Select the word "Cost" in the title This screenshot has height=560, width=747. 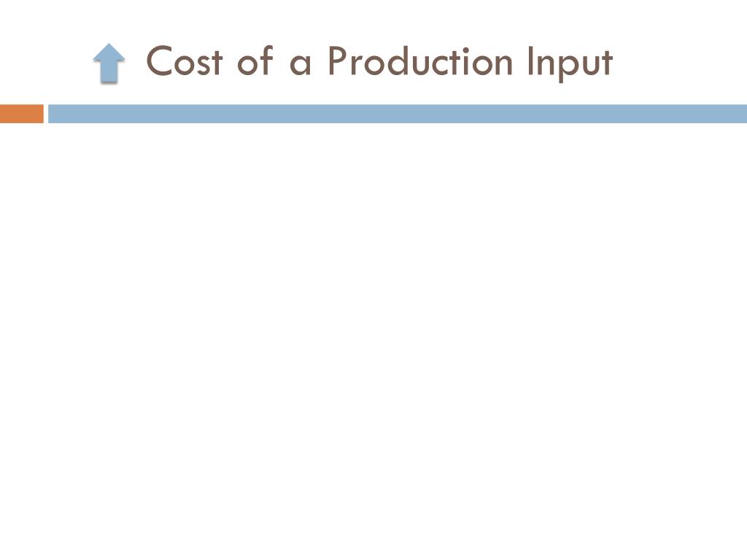pos(185,61)
